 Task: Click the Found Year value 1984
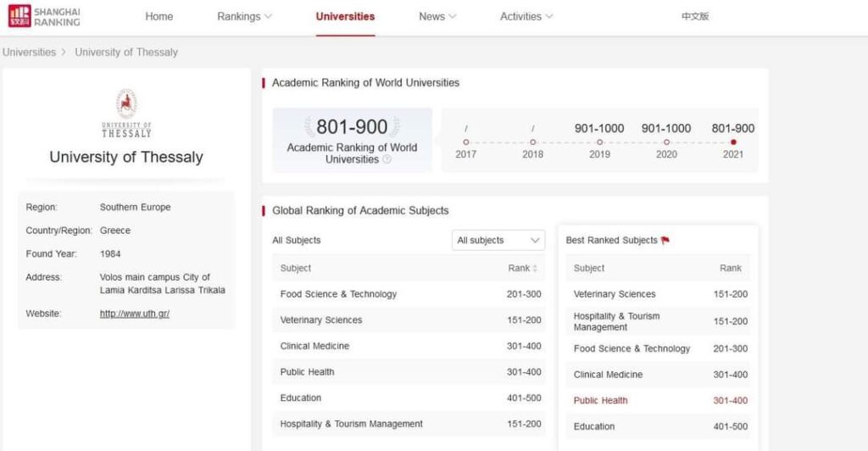click(110, 254)
